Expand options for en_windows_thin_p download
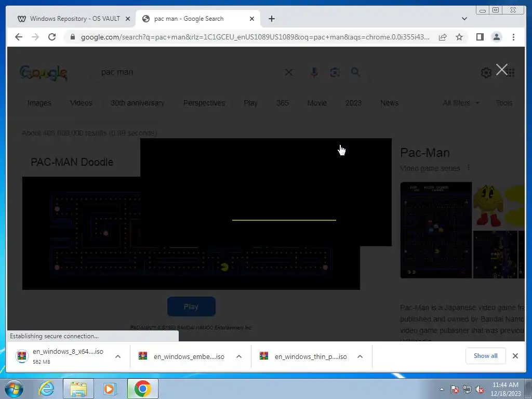Image resolution: width=532 pixels, height=399 pixels. click(360, 356)
